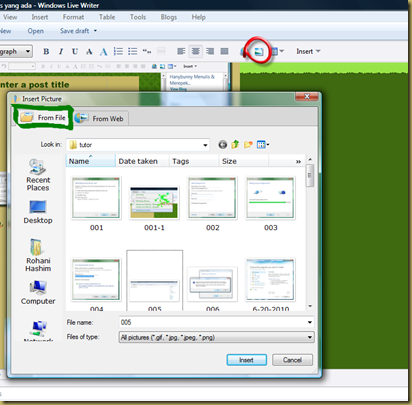Viewport: 412px width, 405px height.
Task: Open the View menu
Action: pos(10,17)
